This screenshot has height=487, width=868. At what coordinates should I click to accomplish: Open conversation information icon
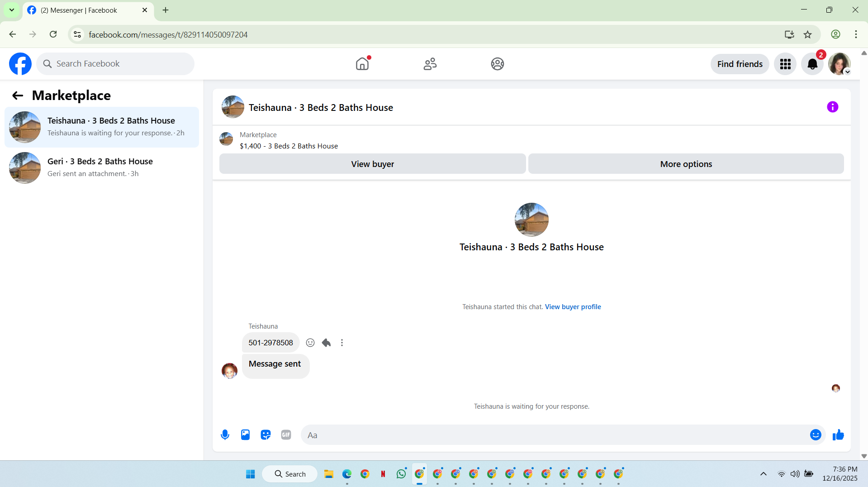point(832,107)
